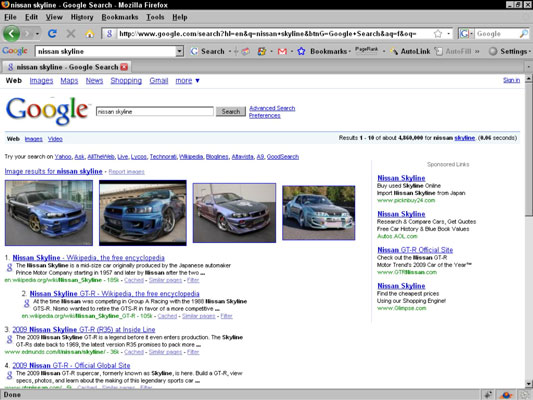Click the greyed-out Forward arrow button
The width and height of the screenshot is (533, 400).
[28, 34]
